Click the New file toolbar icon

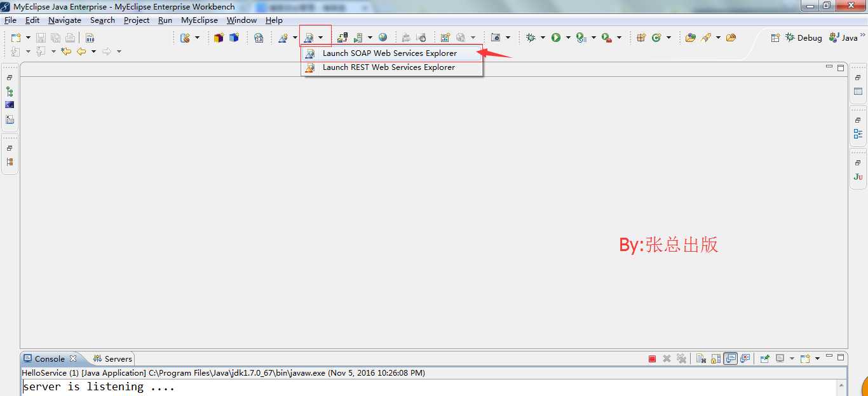coord(15,38)
